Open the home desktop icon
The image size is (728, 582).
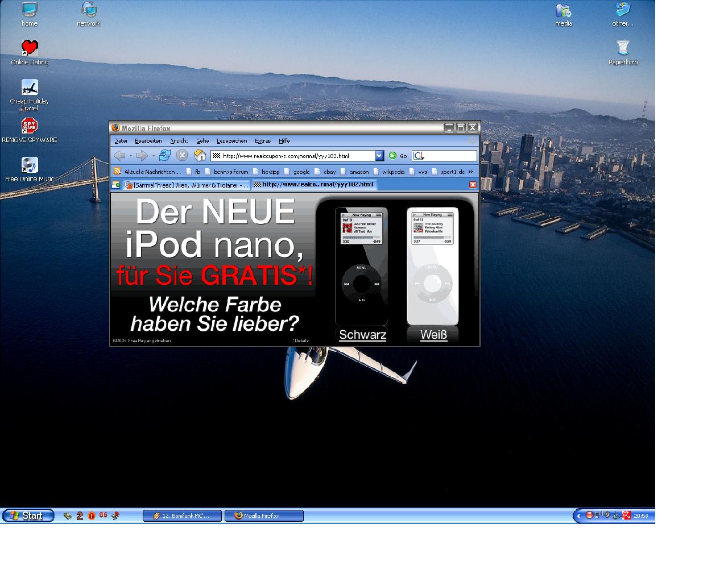tap(30, 14)
